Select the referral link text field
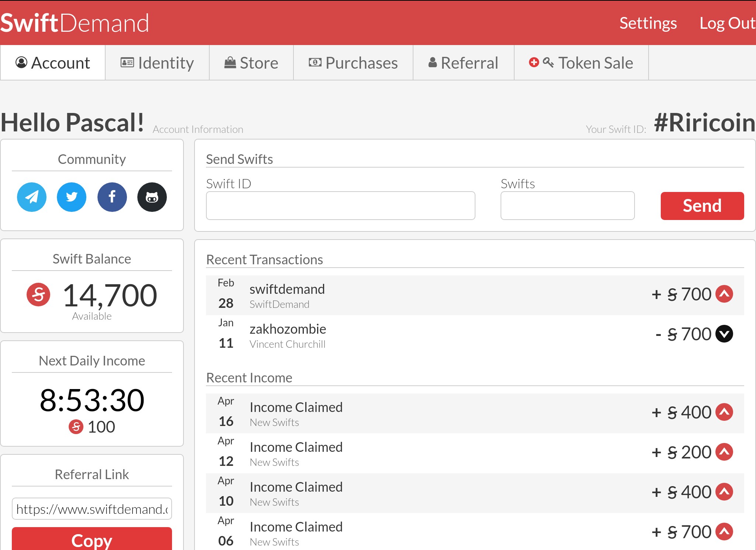This screenshot has width=756, height=550. 92,509
